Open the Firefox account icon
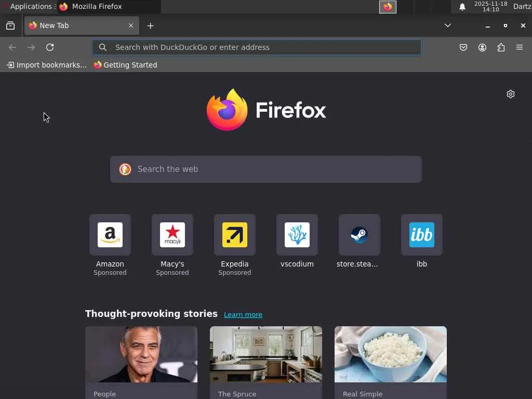 [482, 47]
